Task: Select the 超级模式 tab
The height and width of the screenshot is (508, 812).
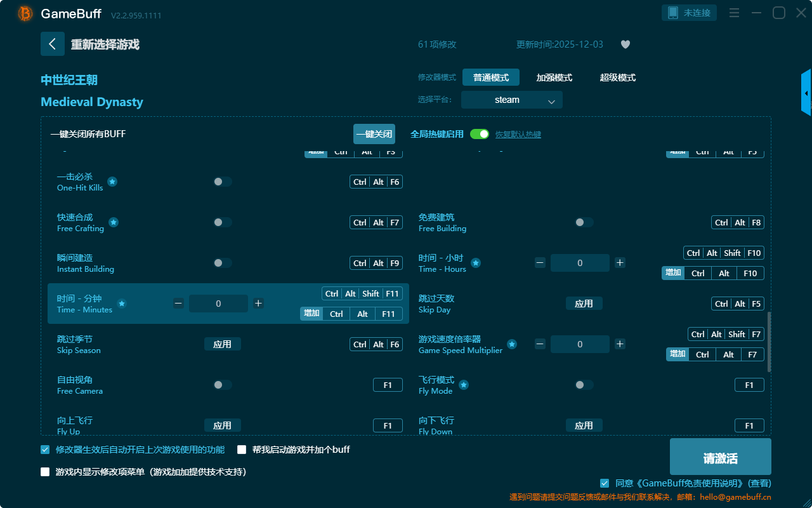Action: coord(617,77)
